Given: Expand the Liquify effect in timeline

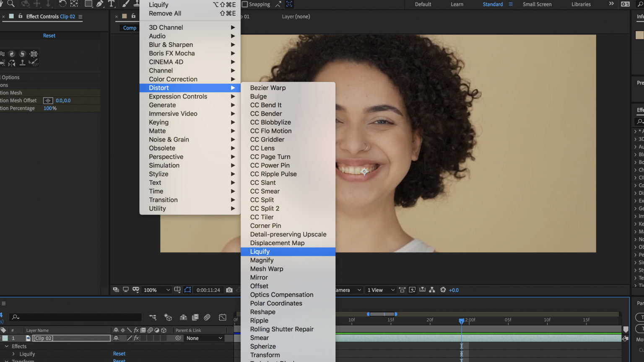Looking at the screenshot, I should coord(13,354).
